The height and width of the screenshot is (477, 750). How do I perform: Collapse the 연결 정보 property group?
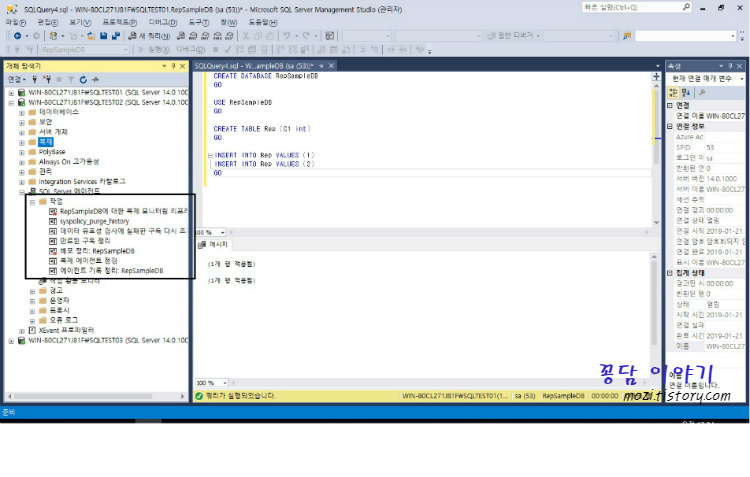tap(670, 127)
